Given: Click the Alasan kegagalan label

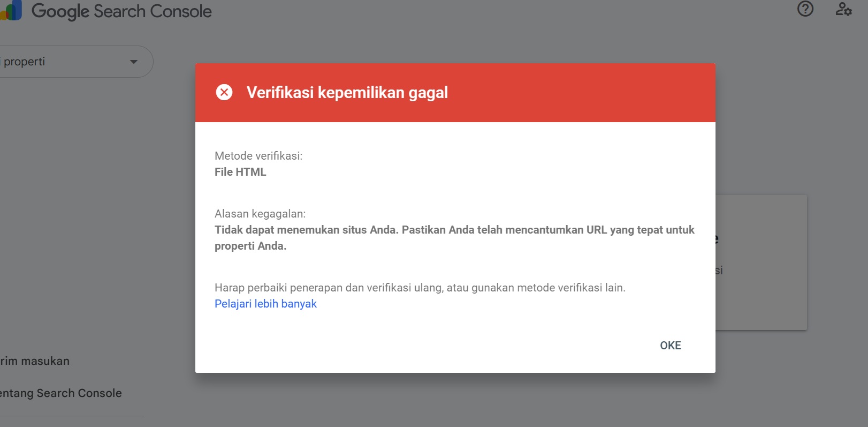Looking at the screenshot, I should point(260,214).
